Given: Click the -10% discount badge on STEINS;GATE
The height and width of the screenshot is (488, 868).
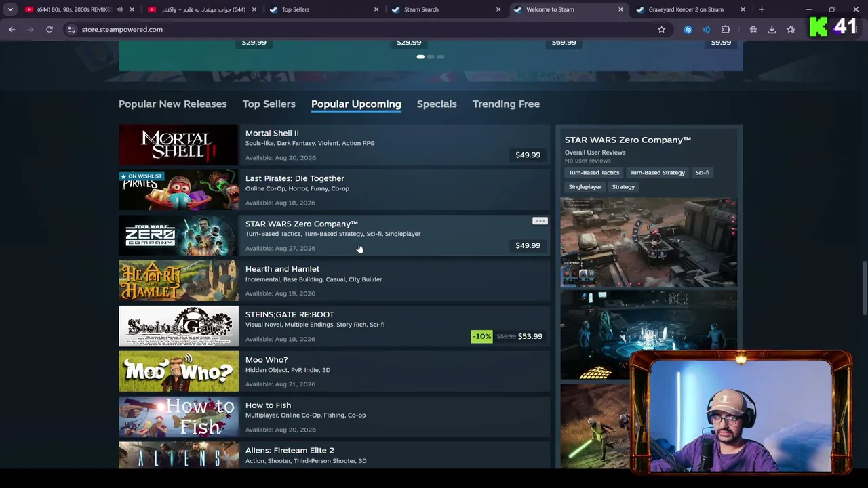Looking at the screenshot, I should (x=481, y=336).
